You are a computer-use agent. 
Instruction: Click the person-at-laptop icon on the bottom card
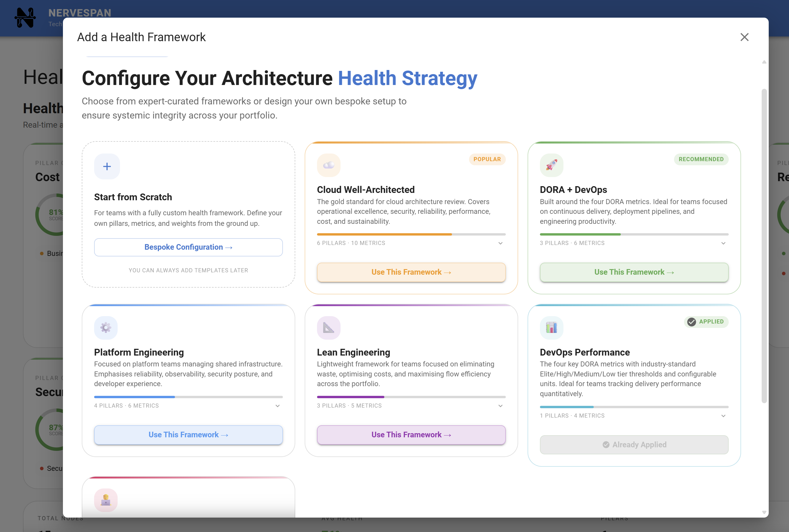pos(106,500)
